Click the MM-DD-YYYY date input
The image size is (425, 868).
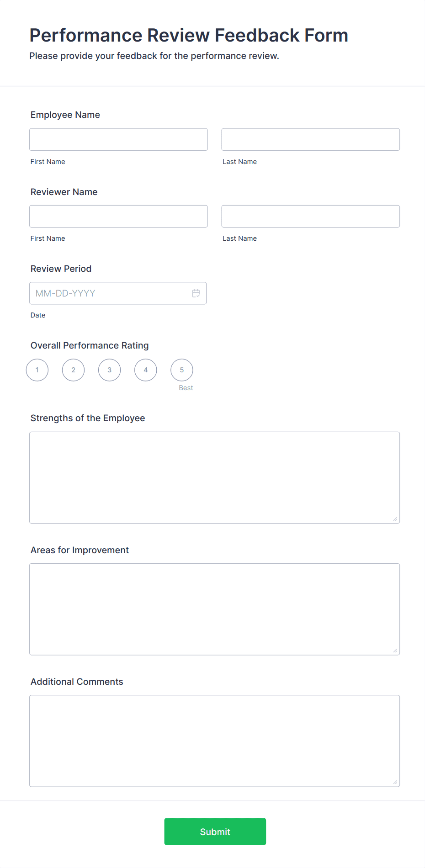coord(110,293)
